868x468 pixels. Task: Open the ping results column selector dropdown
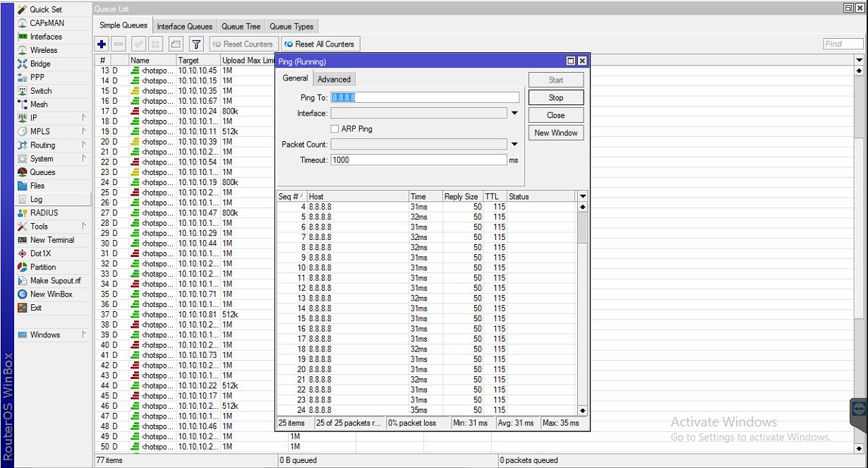(x=582, y=196)
